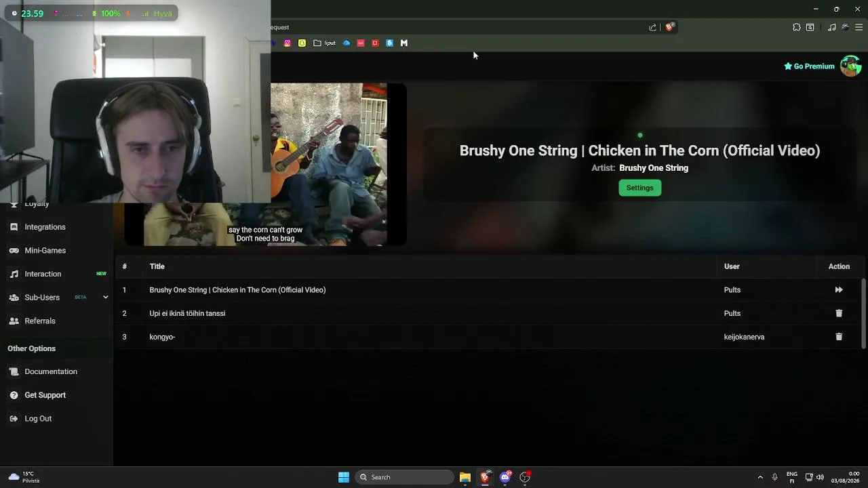This screenshot has height=488, width=868.
Task: Click the Artist name Brushy One String
Action: pos(654,168)
